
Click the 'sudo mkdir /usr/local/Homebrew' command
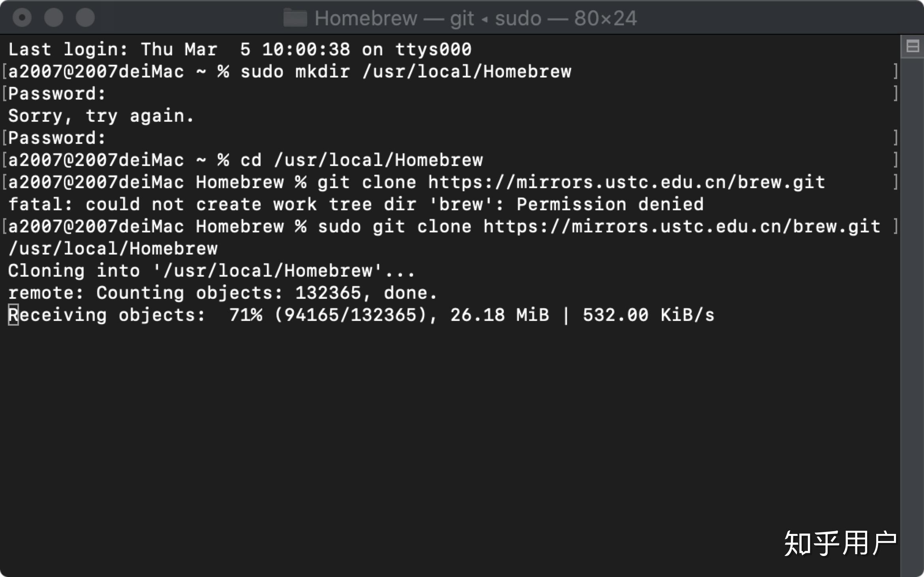tap(406, 72)
